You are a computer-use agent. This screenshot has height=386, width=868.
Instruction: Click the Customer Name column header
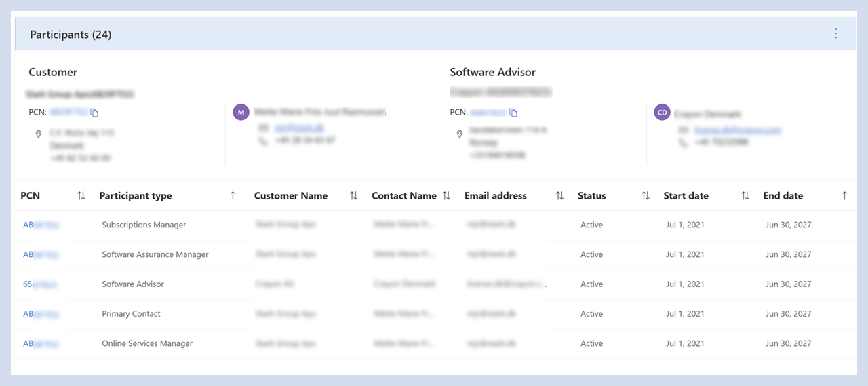[291, 196]
